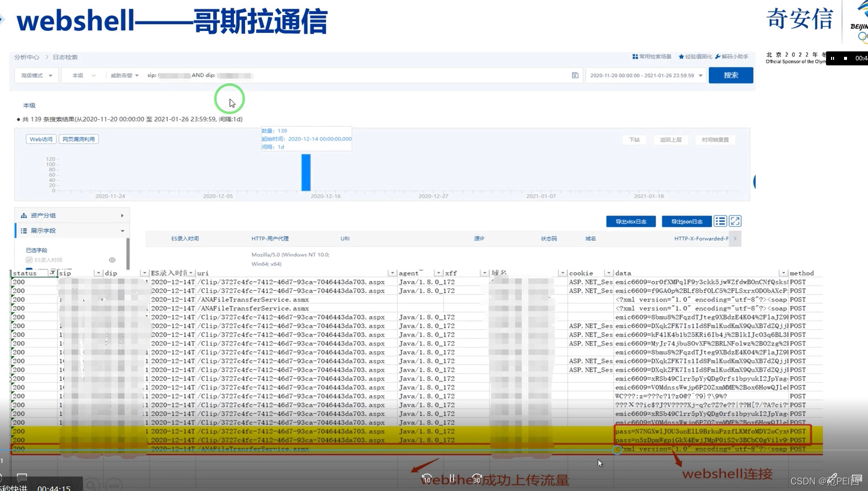
Task: Open the status column filter dropdown
Action: pyautogui.click(x=52, y=273)
